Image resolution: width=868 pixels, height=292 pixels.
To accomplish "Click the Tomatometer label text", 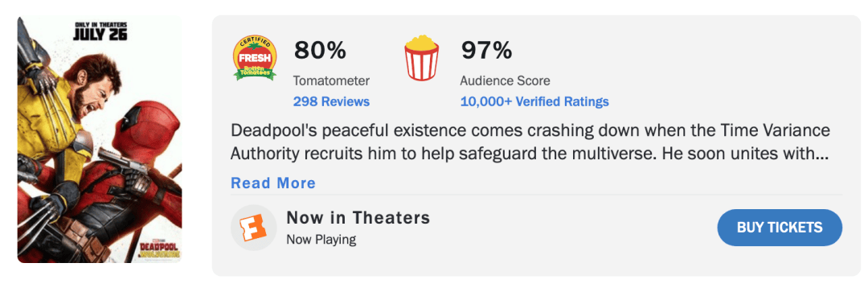I will pyautogui.click(x=331, y=81).
